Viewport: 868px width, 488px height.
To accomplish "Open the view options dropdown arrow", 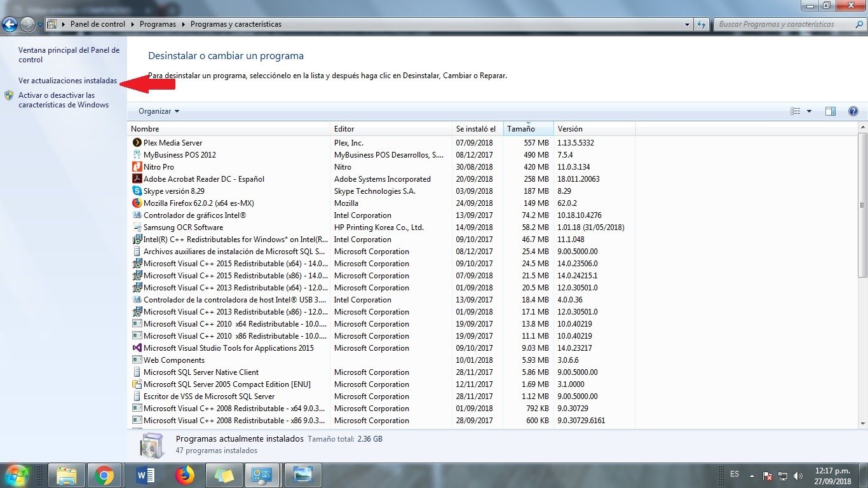I will (x=809, y=111).
